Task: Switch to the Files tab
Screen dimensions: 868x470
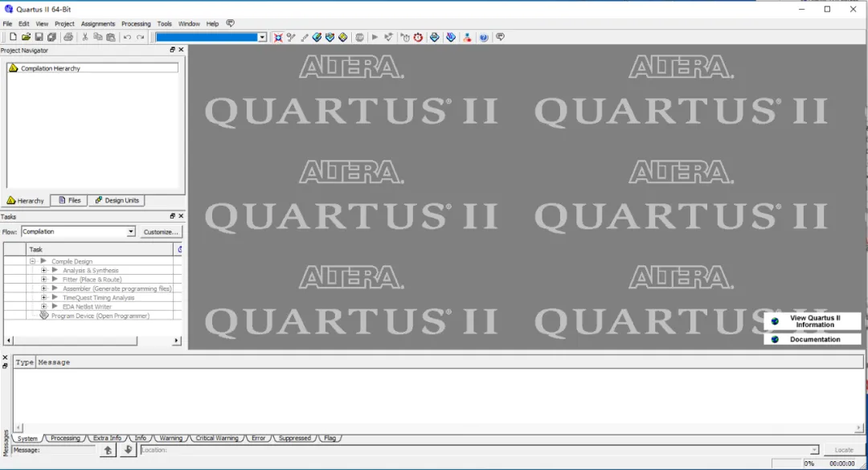Action: 69,200
